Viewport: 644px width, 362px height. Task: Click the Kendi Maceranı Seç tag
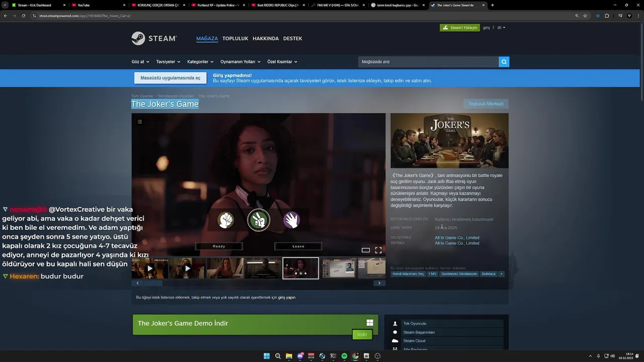tap(409, 274)
